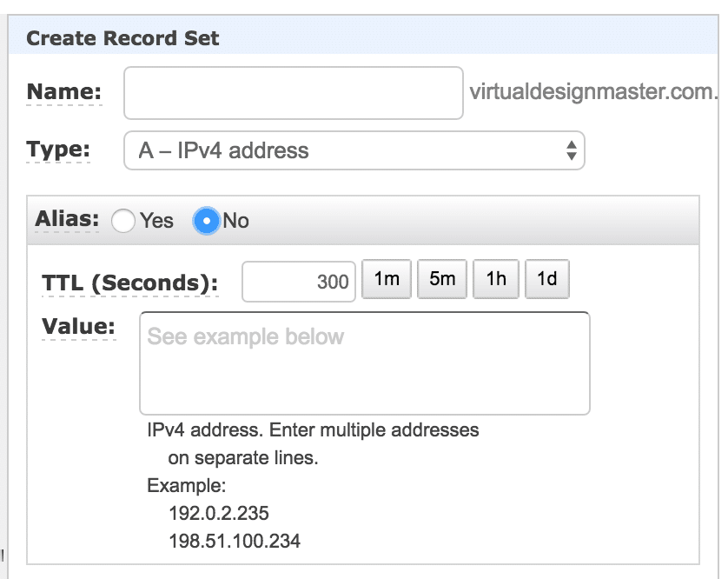Click the virtualdesignmaster.com. domain suffix text
The image size is (728, 579).
pyautogui.click(x=594, y=92)
